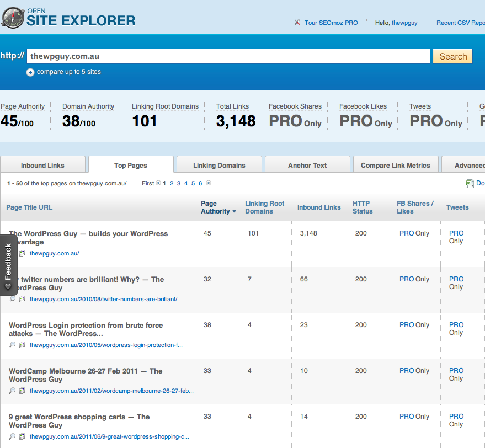Click the magnifier icon for 9-great-wordpress-shopping row
The width and height of the screenshot is (485, 448).
coord(12,436)
